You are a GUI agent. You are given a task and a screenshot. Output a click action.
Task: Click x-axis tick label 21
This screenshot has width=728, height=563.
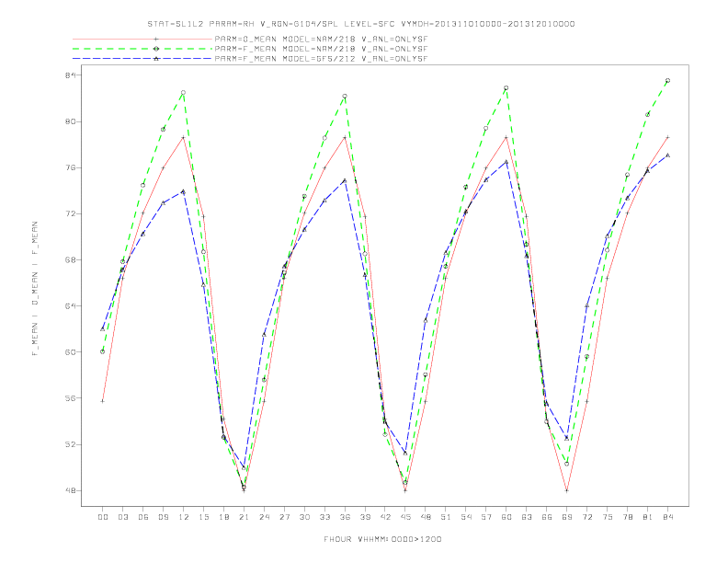(244, 517)
